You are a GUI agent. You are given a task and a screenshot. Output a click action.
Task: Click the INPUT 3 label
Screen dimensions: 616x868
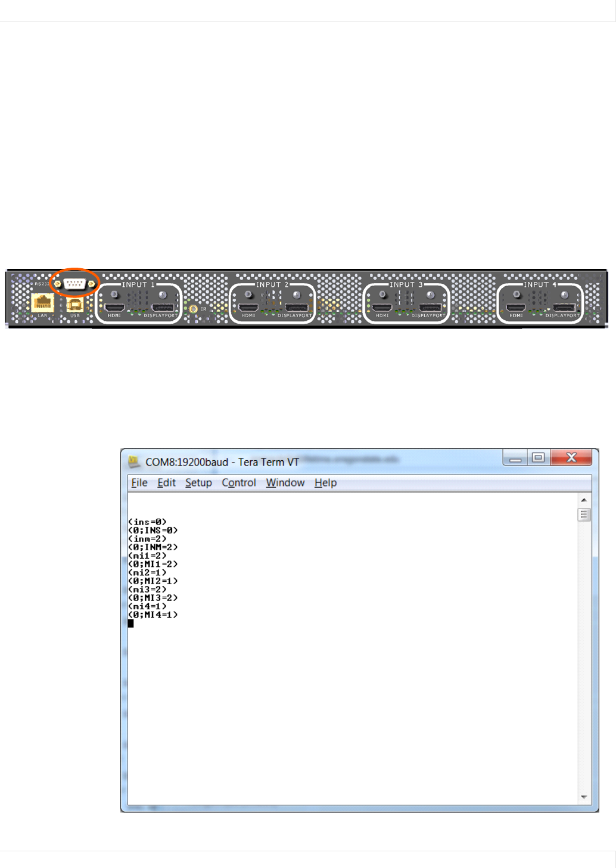pyautogui.click(x=406, y=285)
